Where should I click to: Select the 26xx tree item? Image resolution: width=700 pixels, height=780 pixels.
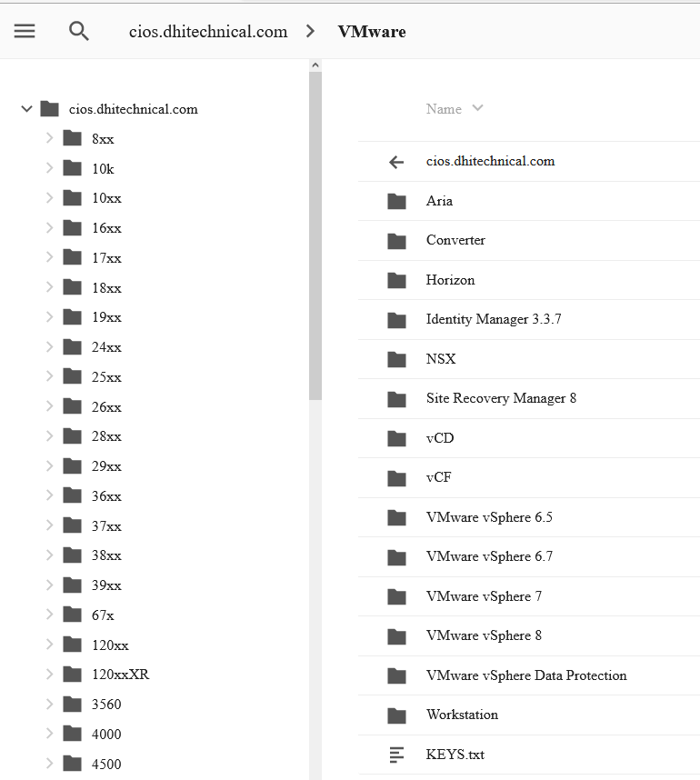coord(106,407)
